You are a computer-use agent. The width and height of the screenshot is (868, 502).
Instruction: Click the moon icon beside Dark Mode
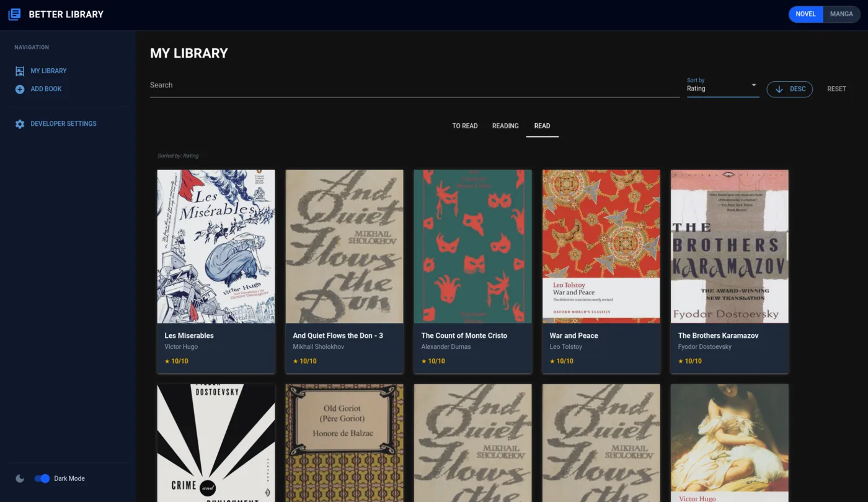20,478
